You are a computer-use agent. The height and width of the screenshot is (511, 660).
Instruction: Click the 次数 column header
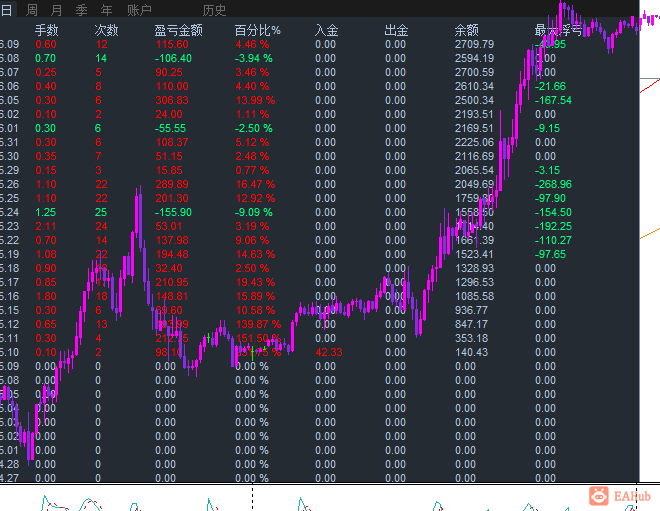coord(106,30)
